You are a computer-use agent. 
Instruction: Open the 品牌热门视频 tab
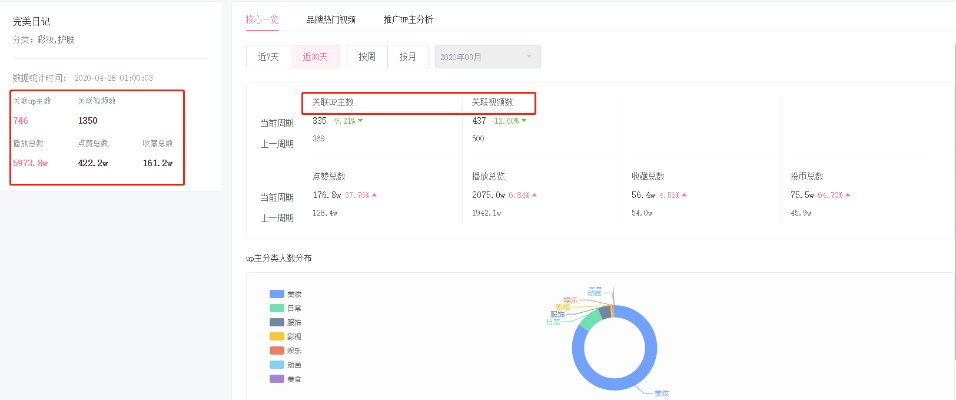pyautogui.click(x=331, y=19)
